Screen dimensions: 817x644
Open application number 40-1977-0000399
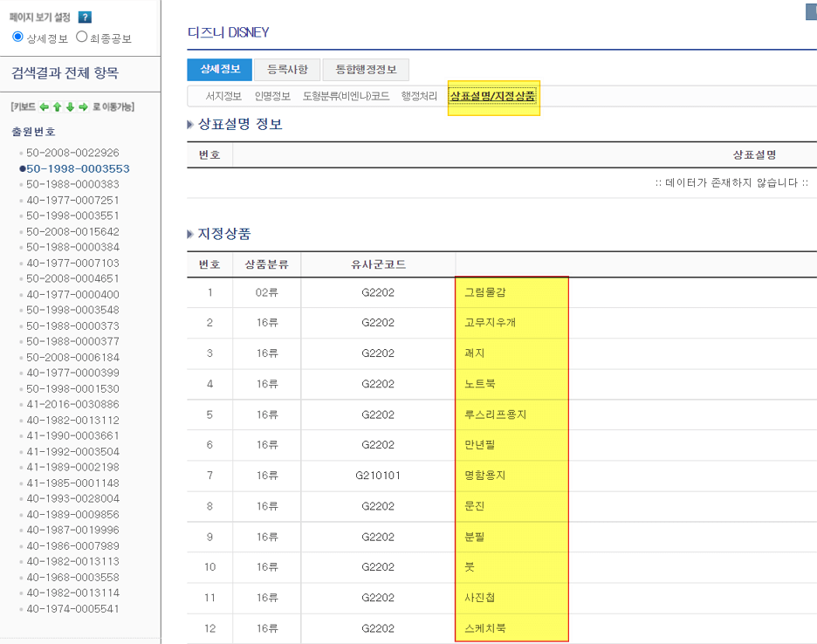72,373
